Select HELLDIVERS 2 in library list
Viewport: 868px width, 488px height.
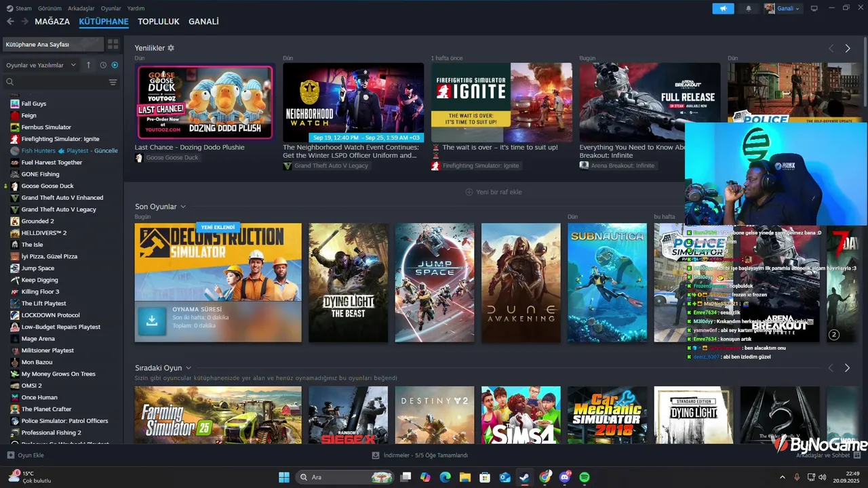coord(44,233)
